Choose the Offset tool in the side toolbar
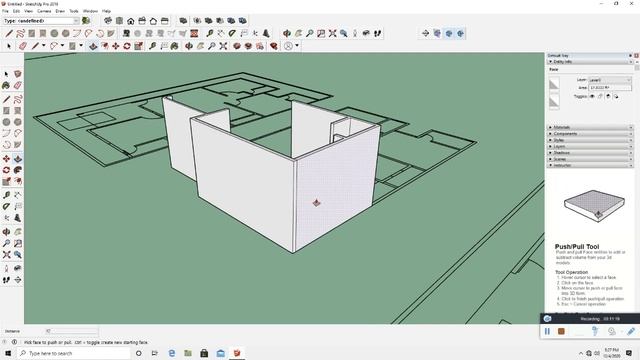 point(18,182)
